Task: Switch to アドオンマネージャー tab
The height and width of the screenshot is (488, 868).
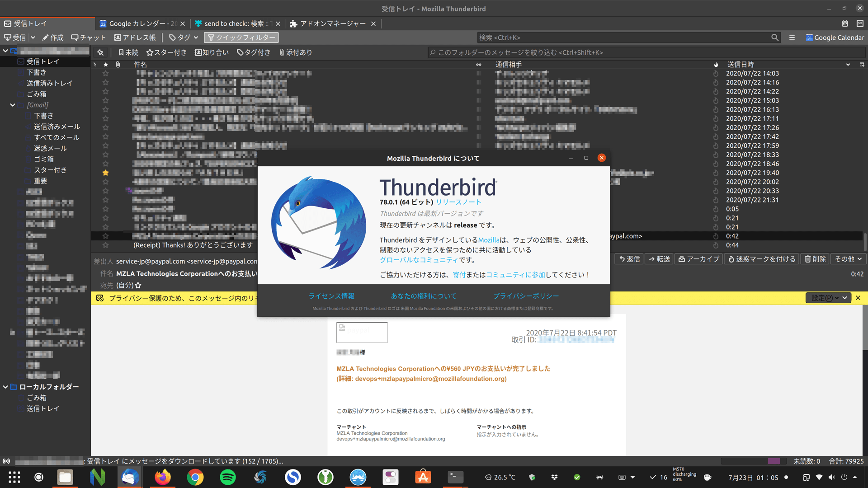Action: click(x=333, y=23)
